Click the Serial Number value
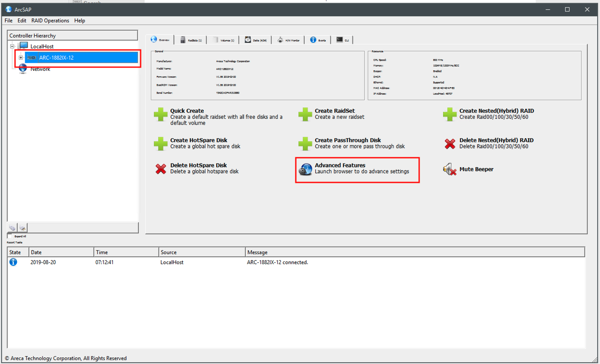 click(x=228, y=93)
